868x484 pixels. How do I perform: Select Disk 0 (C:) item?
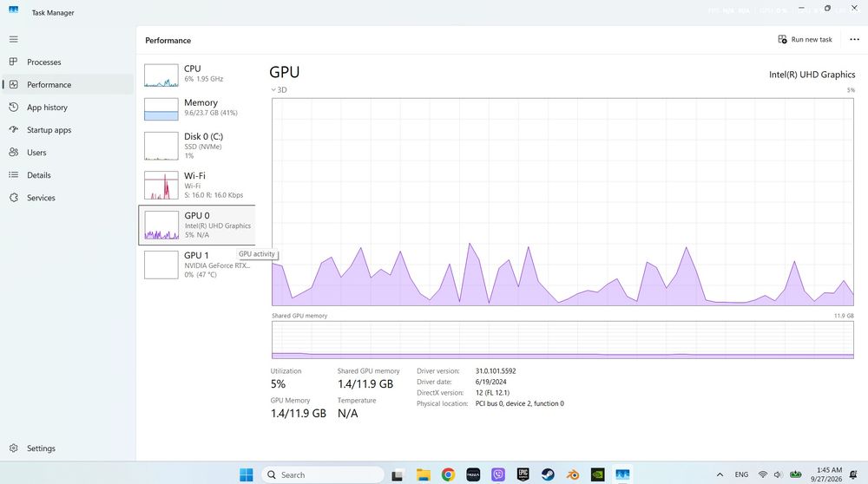click(196, 146)
